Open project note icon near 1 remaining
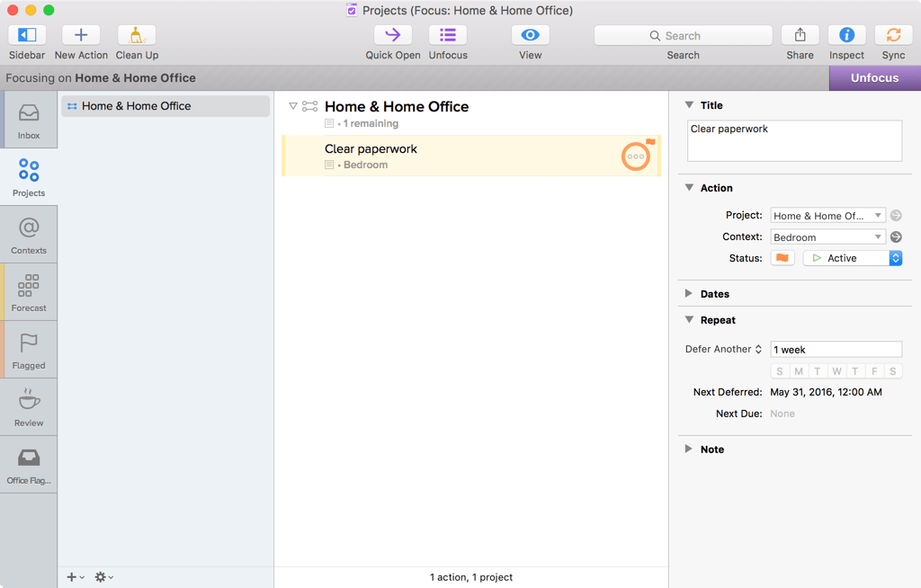This screenshot has width=921, height=588. (329, 123)
